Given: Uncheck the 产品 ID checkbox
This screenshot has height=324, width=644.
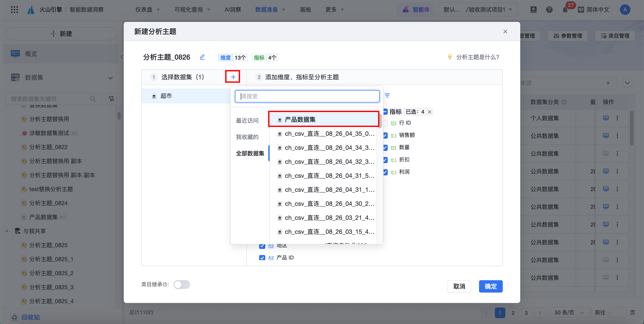Looking at the screenshot, I should point(262,258).
